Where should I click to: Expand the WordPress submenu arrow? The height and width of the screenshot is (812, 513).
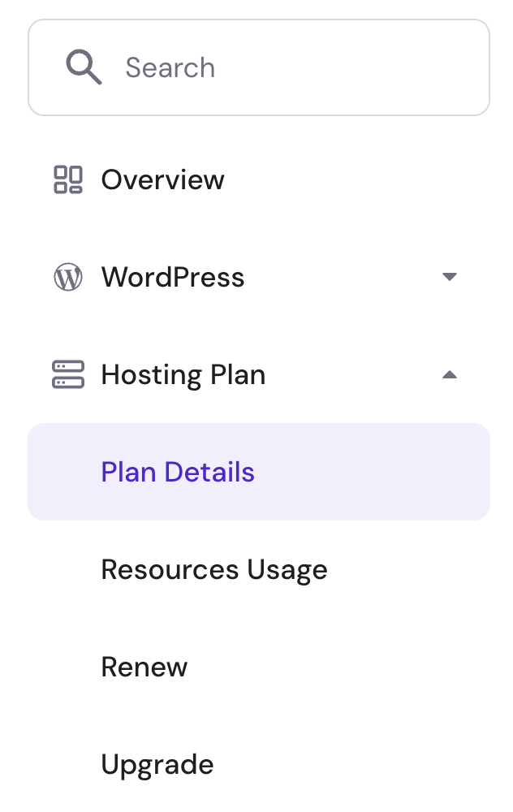pyautogui.click(x=450, y=278)
